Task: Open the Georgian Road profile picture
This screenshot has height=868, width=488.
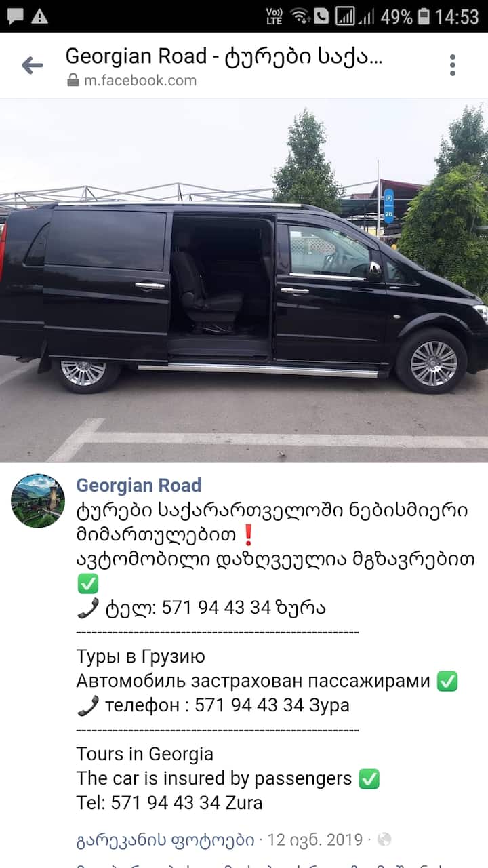Action: (38, 501)
